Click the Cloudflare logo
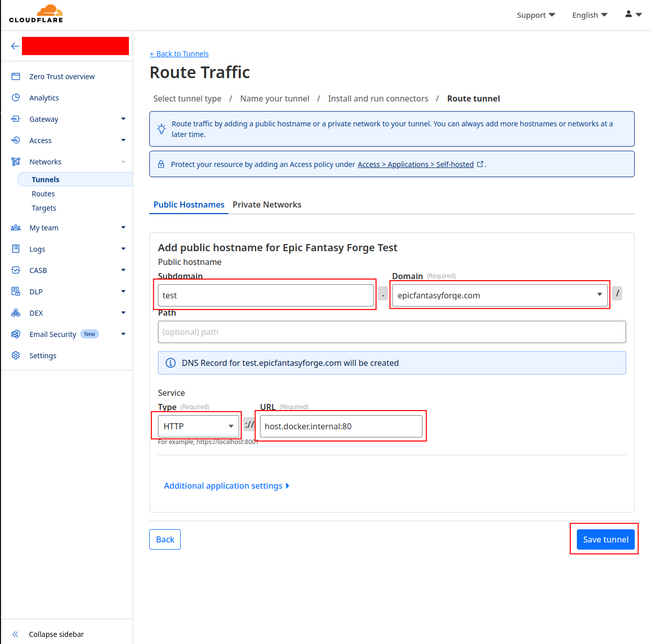651x644 pixels. click(36, 14)
